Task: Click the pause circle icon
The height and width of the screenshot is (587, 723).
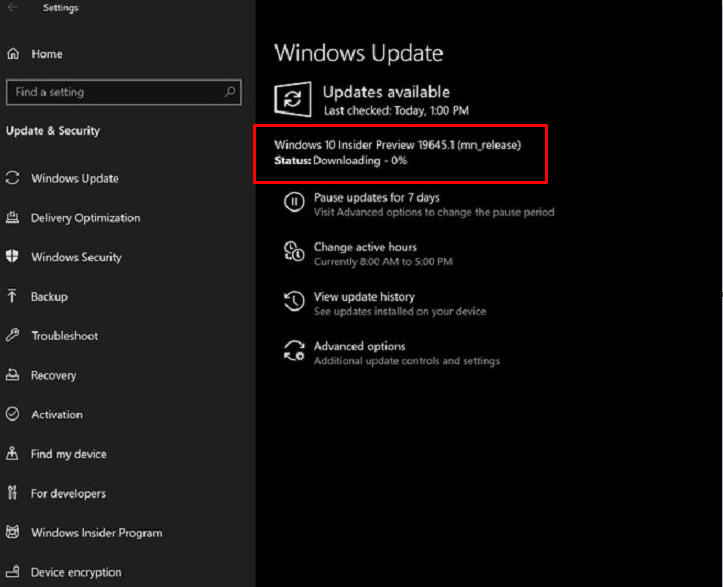Action: pos(294,202)
